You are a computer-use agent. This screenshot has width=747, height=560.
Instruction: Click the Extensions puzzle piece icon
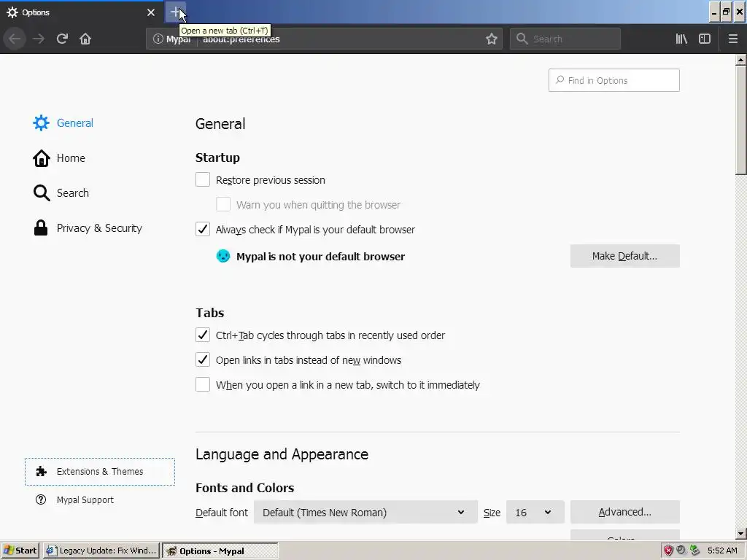coord(42,472)
